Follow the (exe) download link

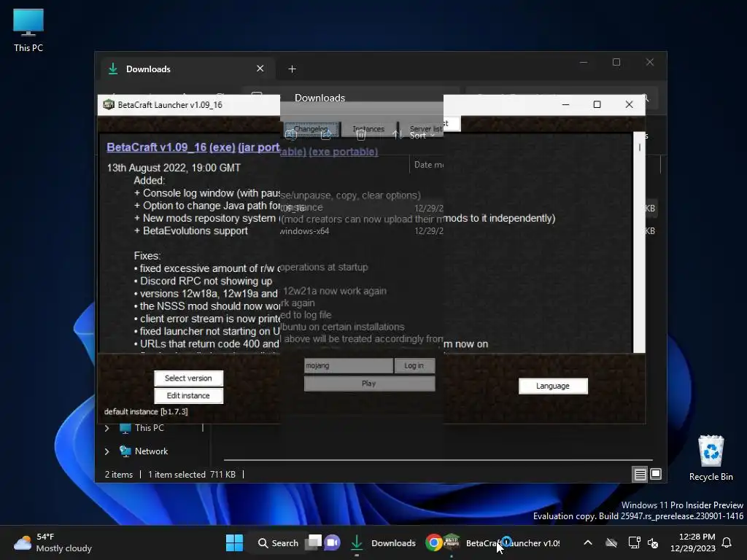222,147
